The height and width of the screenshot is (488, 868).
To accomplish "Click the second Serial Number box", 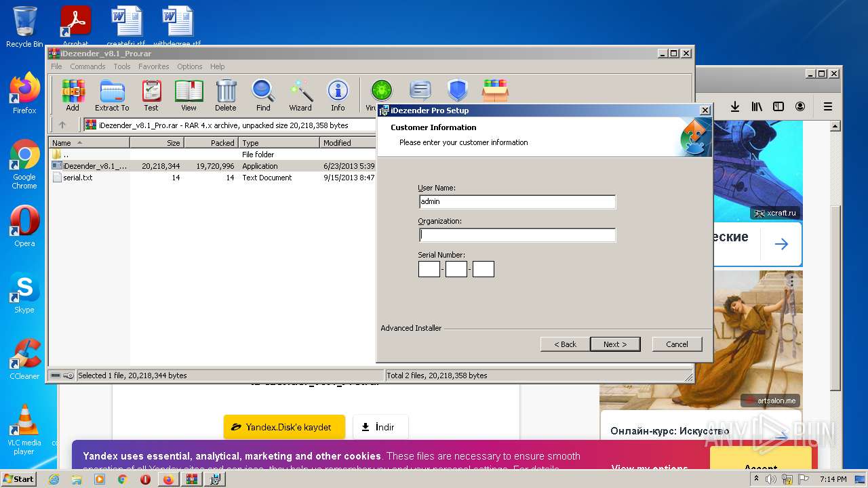I will click(x=456, y=269).
